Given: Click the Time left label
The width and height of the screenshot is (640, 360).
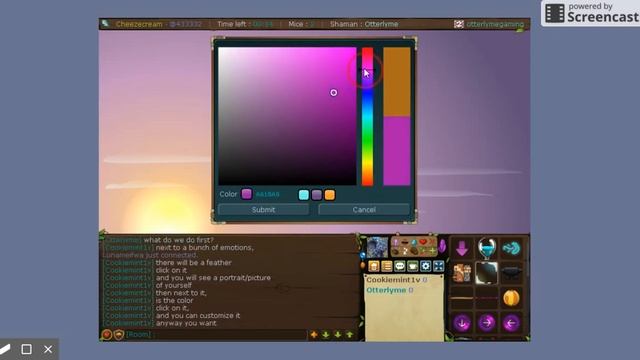Looking at the screenshot, I should 231,24.
